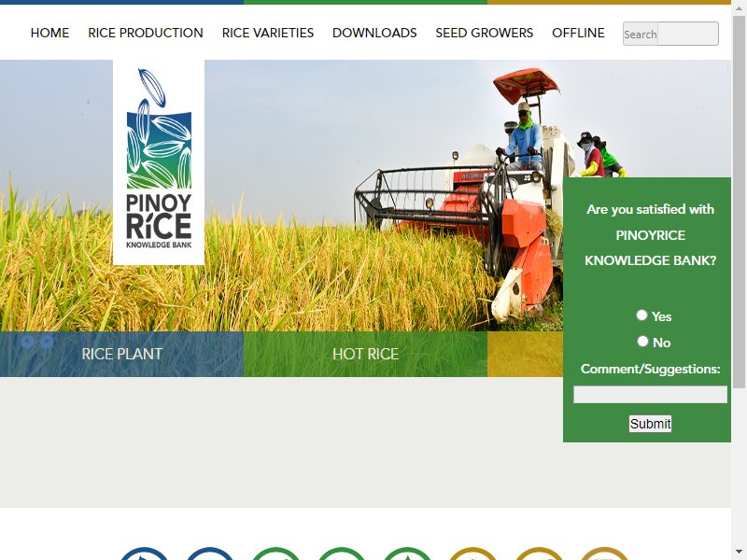The height and width of the screenshot is (560, 747).
Task: Advance banner slide with right arrow
Action: click(46, 342)
